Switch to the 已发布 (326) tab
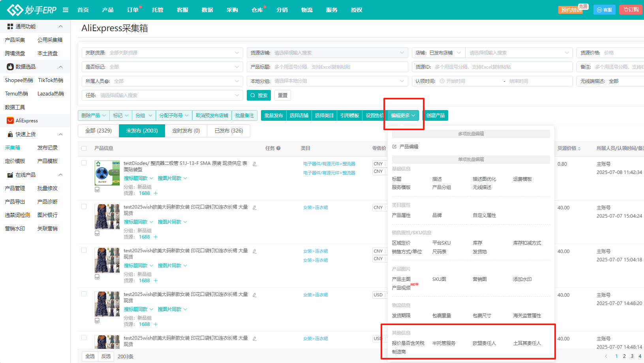This screenshot has width=644, height=363. click(229, 131)
